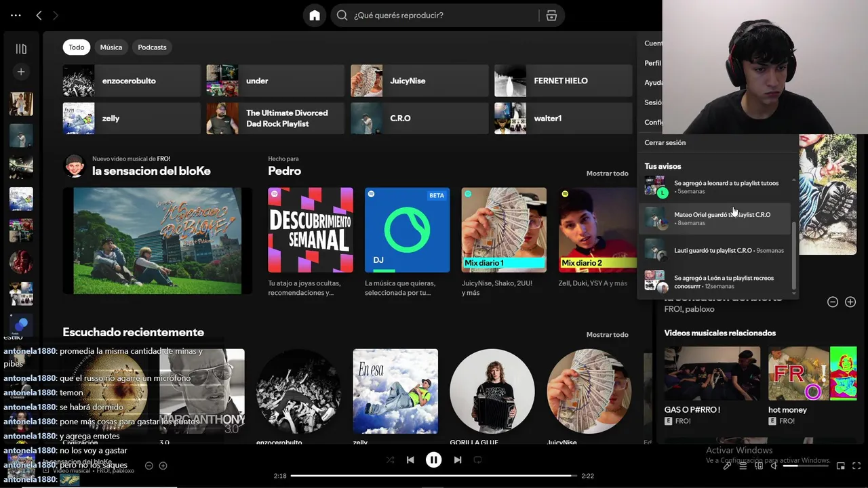The height and width of the screenshot is (488, 868).
Task: Select the Todo filter chip
Action: (x=77, y=47)
